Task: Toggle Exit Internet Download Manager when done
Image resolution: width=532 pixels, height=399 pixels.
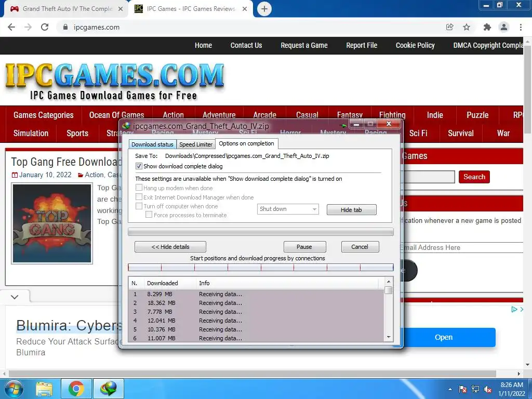Action: tap(139, 197)
